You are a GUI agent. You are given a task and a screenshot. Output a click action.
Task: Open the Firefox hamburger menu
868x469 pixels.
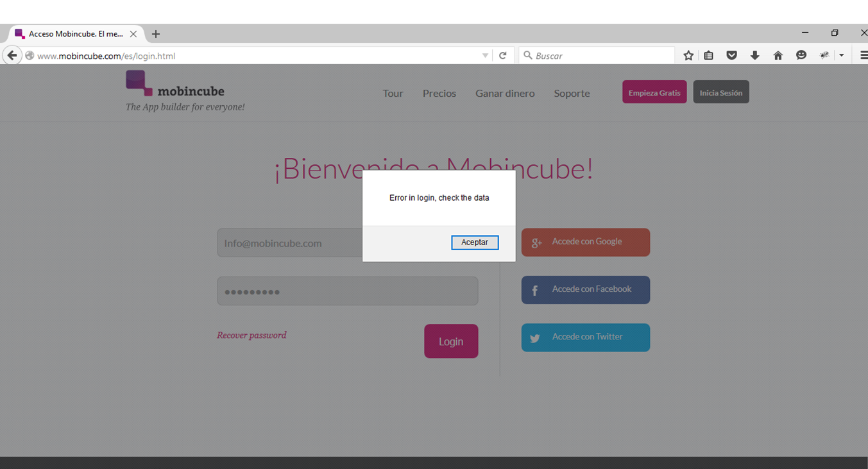(x=864, y=56)
